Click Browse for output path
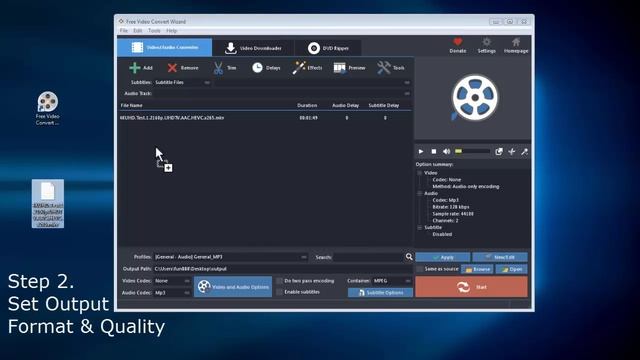The image size is (640, 360). [x=477, y=269]
